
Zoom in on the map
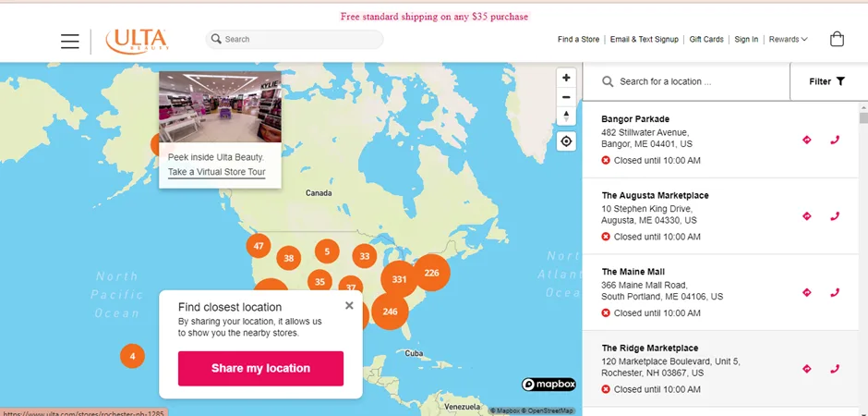coord(566,78)
